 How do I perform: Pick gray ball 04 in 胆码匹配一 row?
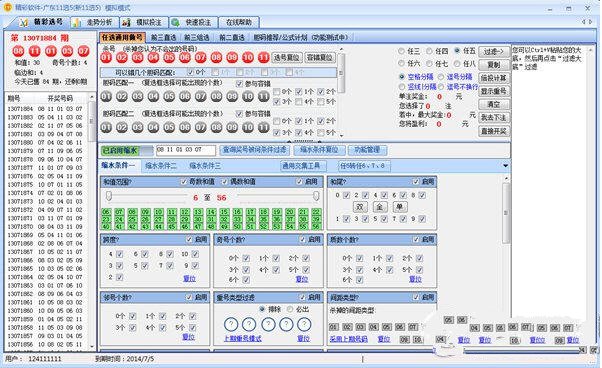click(154, 96)
